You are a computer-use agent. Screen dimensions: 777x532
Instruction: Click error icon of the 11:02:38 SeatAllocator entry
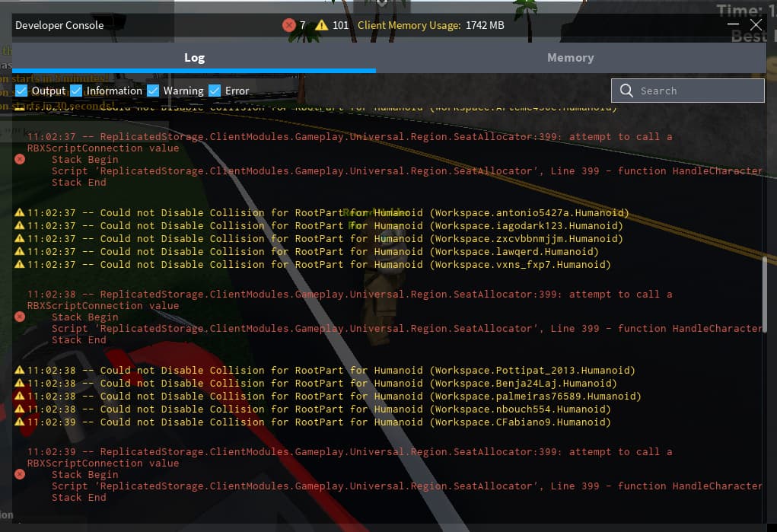tap(20, 317)
